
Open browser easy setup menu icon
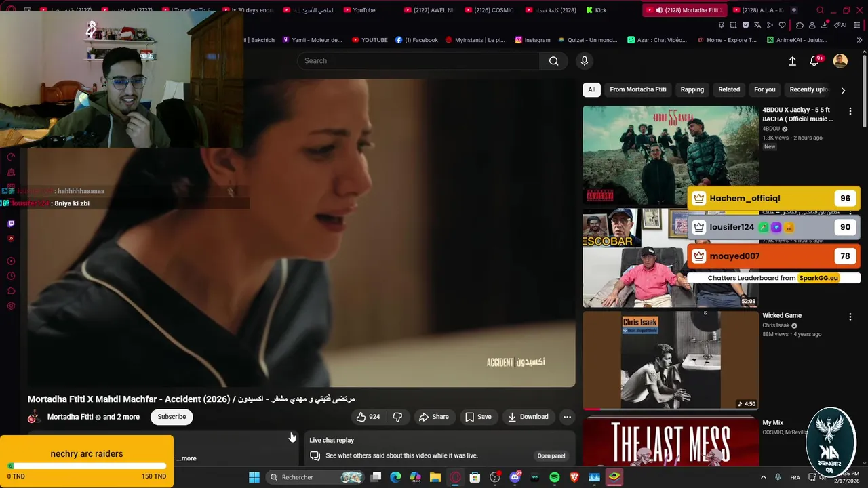tap(857, 25)
